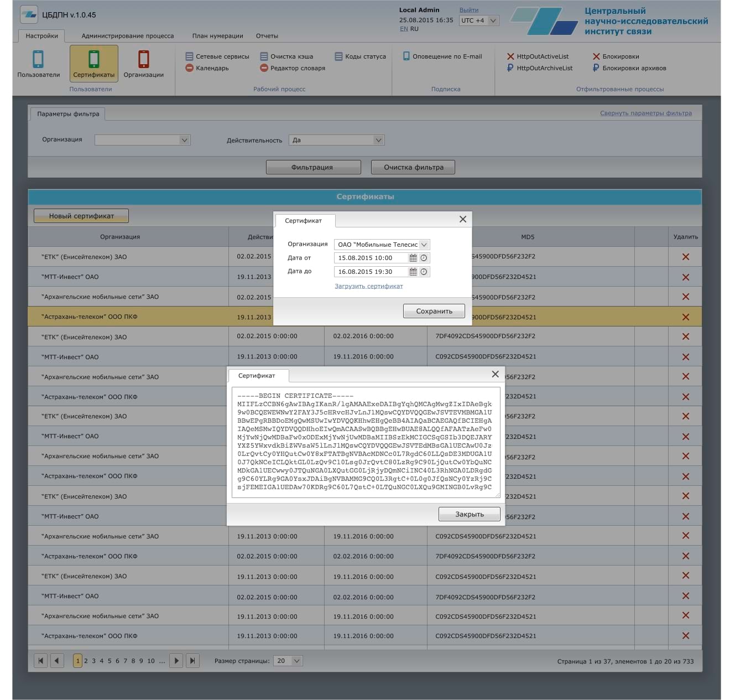The width and height of the screenshot is (730, 700).
Task: Click inside the certificate text area
Action: [x=365, y=442]
